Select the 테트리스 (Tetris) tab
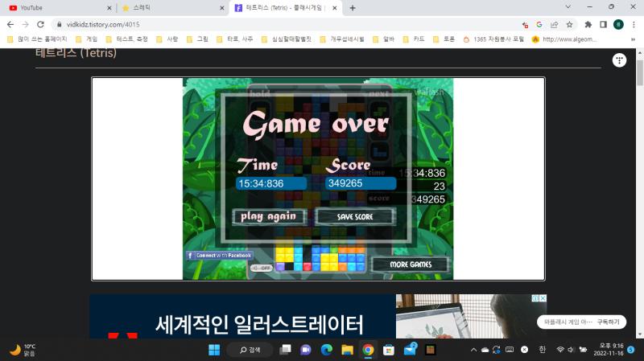 click(x=286, y=8)
